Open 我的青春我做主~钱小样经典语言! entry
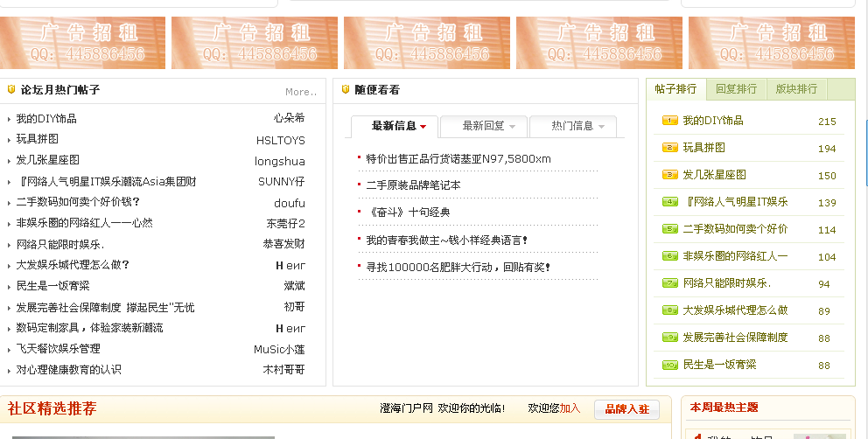 (447, 240)
